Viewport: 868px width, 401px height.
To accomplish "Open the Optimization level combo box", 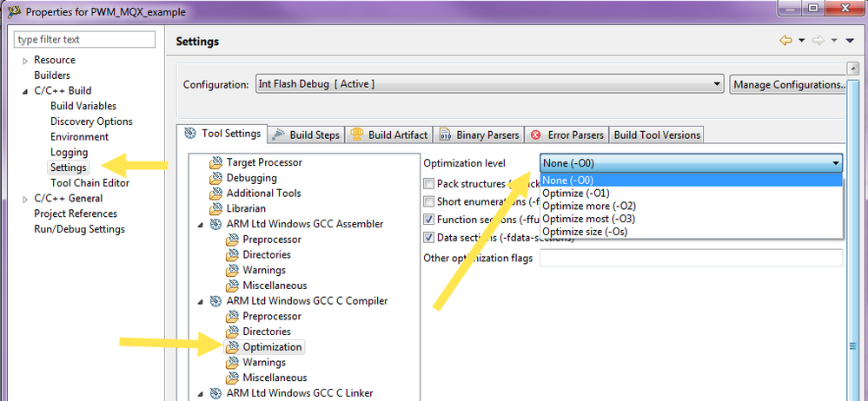I will pyautogui.click(x=692, y=163).
